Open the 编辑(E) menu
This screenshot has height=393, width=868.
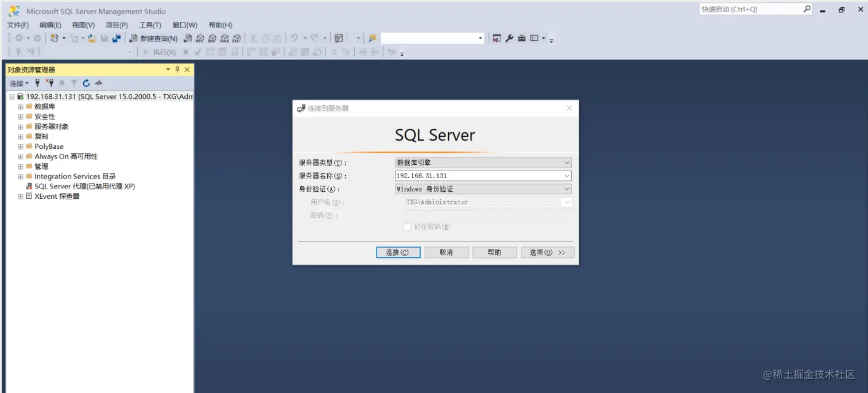[51, 25]
